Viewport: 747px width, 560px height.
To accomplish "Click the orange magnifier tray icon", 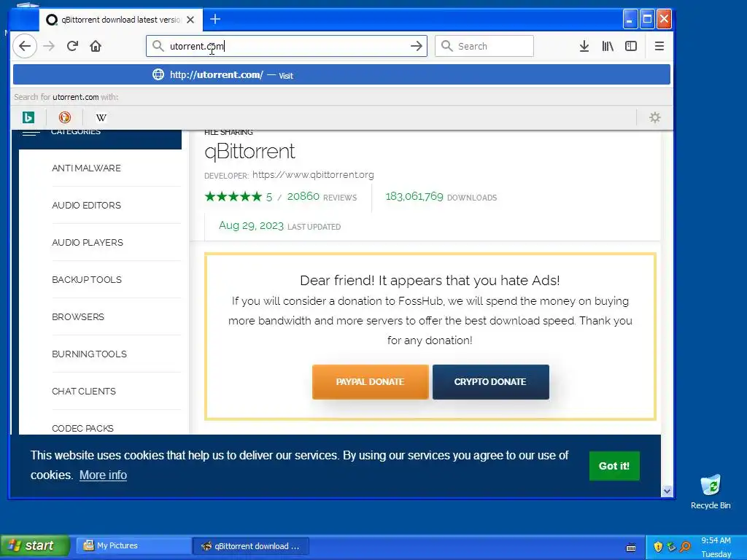I will point(685,546).
